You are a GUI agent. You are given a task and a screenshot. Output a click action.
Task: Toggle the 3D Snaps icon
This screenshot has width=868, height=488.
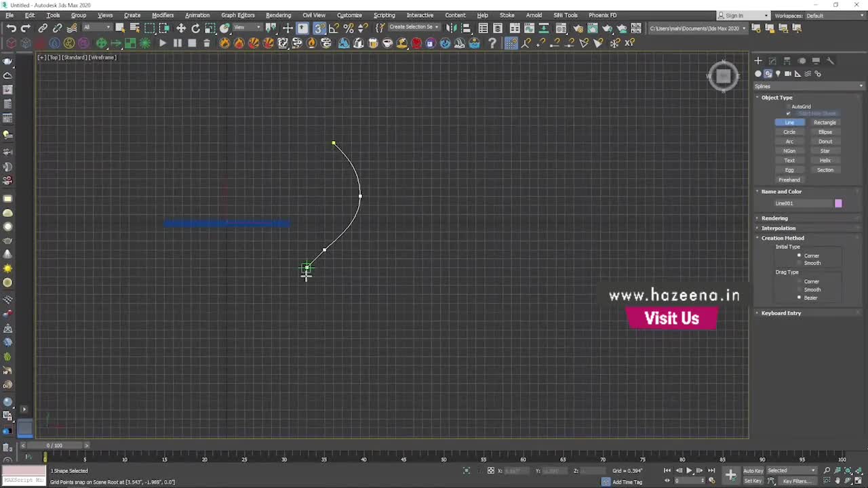click(319, 28)
